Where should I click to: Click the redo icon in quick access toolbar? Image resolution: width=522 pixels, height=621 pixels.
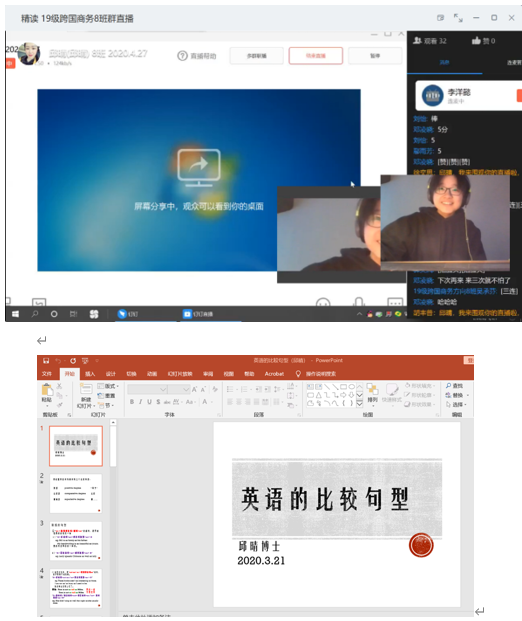pos(73,361)
